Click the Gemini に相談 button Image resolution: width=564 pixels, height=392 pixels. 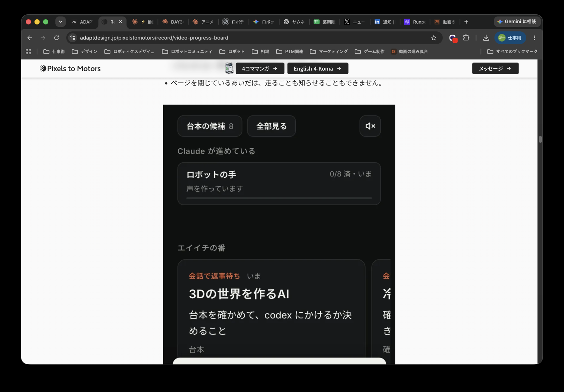tap(517, 21)
